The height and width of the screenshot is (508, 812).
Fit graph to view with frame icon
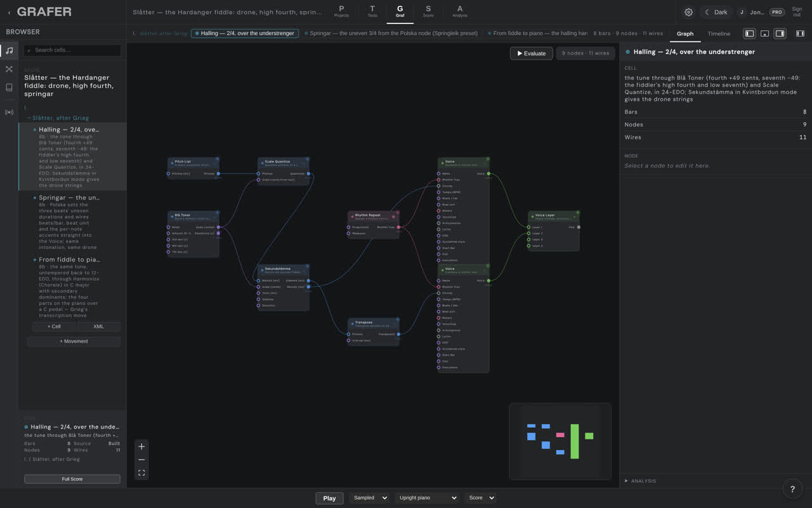point(141,473)
